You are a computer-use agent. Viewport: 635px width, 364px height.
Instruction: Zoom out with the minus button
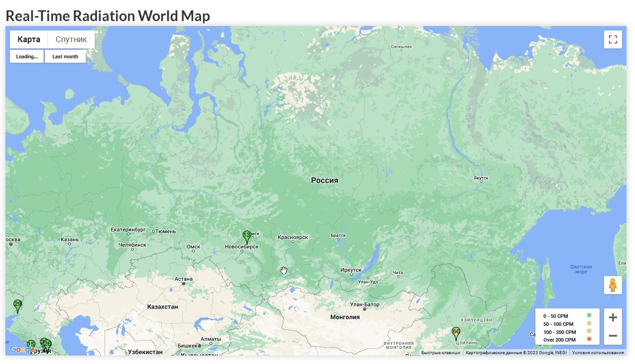tap(613, 336)
